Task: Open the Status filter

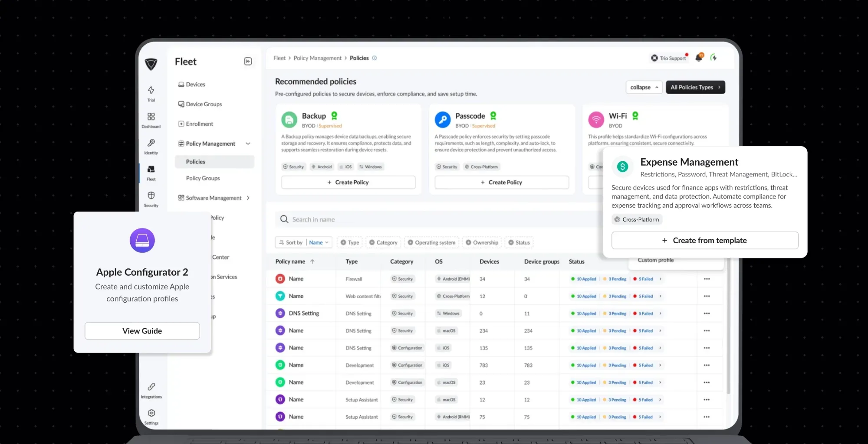Action: point(519,242)
